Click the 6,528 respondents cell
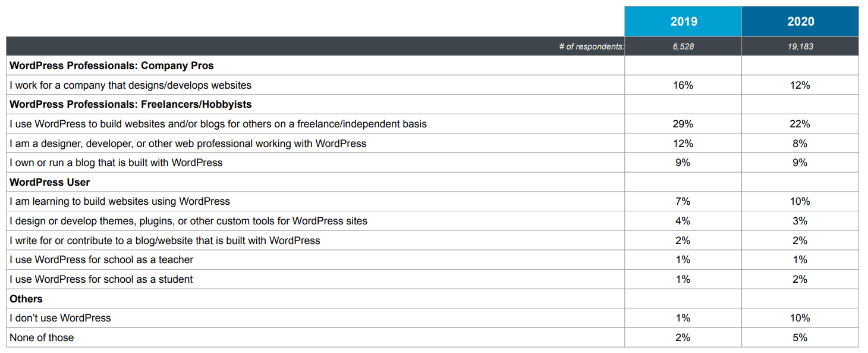This screenshot has height=353, width=868. pyautogui.click(x=683, y=46)
